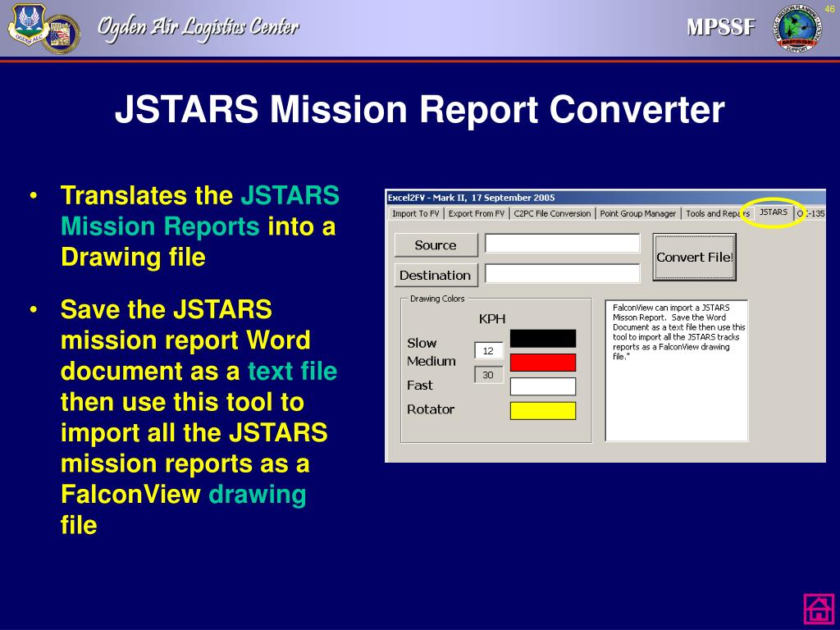
Task: Click the green 'text file' phrase
Action: point(293,372)
